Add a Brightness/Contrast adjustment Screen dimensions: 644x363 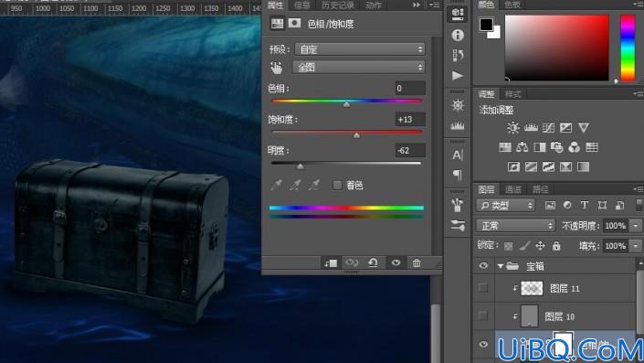click(513, 128)
